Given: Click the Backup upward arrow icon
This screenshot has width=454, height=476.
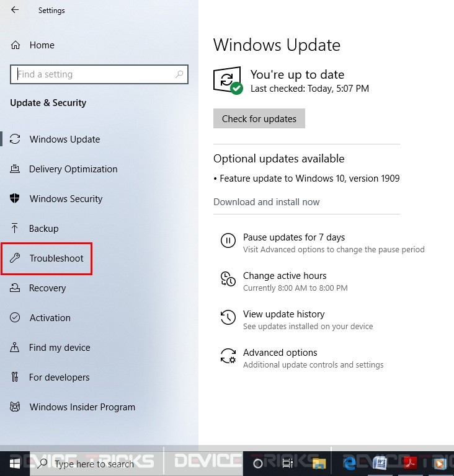Looking at the screenshot, I should (x=15, y=228).
